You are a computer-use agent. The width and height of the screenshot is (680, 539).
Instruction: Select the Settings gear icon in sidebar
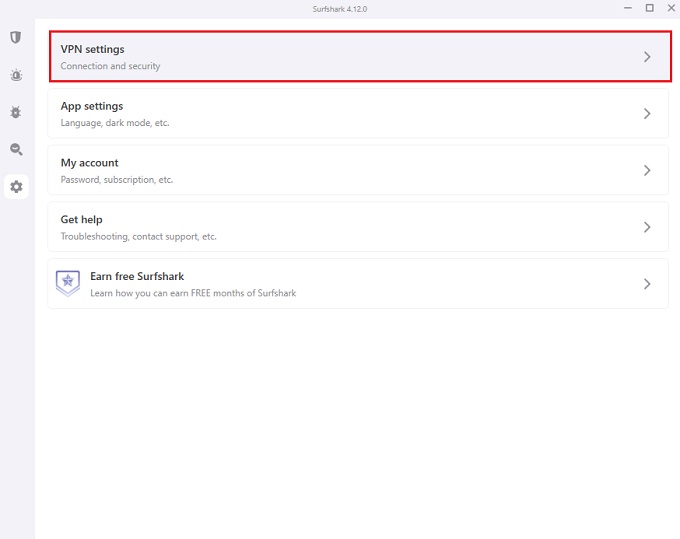[x=16, y=187]
